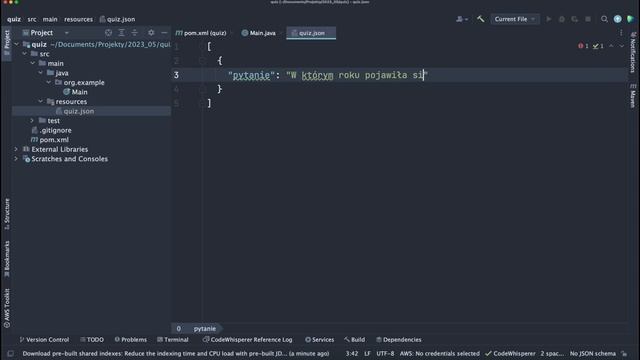Open the Version Control tool tab

[44, 340]
